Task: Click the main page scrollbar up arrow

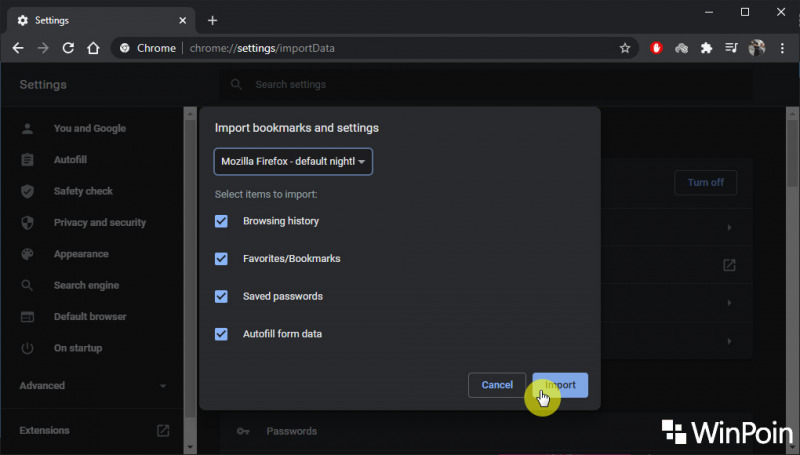Action: tap(792, 113)
